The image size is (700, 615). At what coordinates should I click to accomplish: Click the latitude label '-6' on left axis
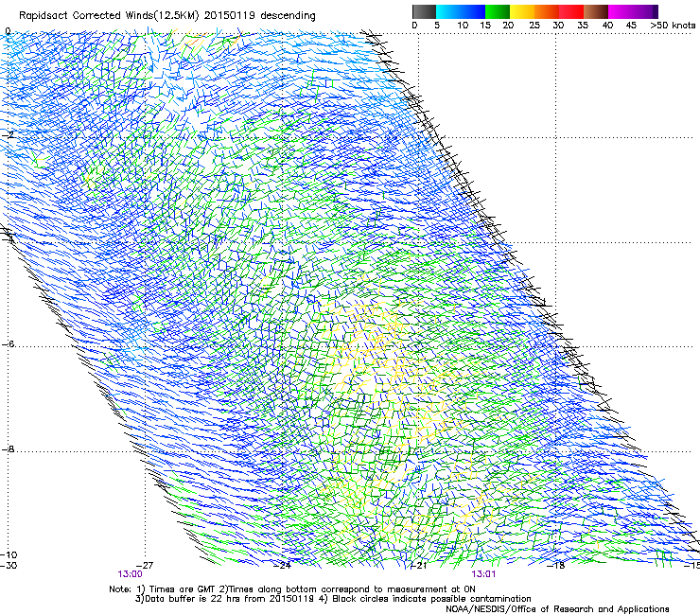click(8, 344)
